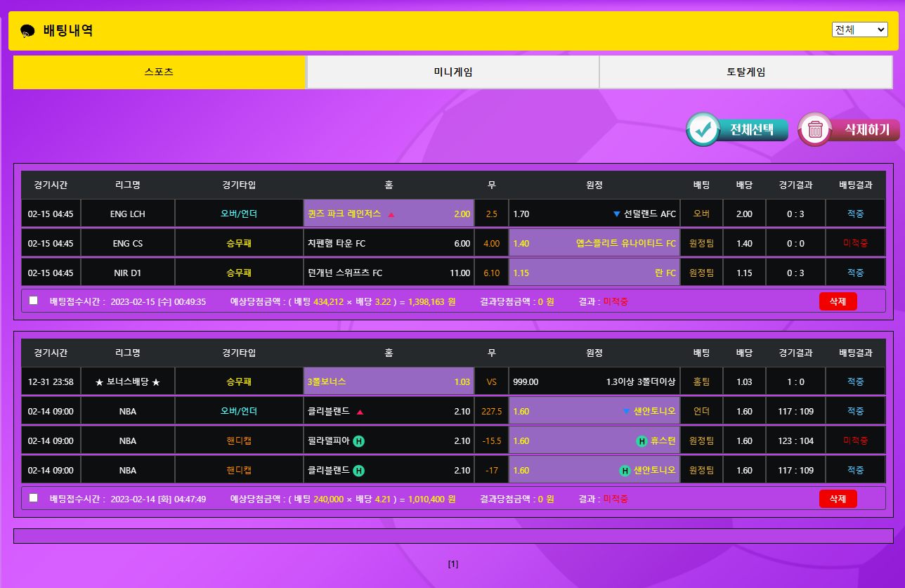Click the 란 FC away odds cell

click(594, 273)
